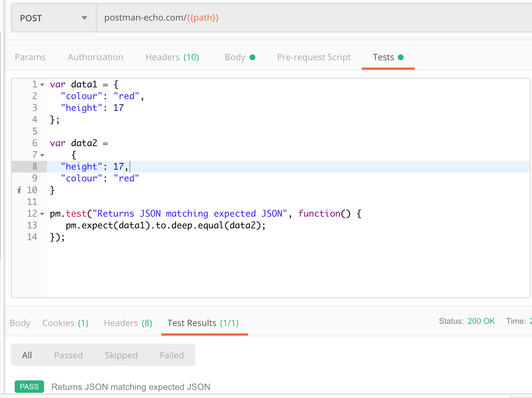
Task: Filter test results by Skipped
Action: [x=121, y=355]
